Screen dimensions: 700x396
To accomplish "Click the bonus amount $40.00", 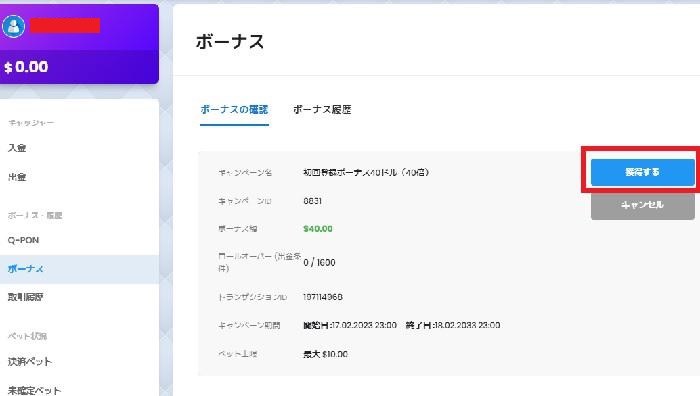I will [x=318, y=229].
